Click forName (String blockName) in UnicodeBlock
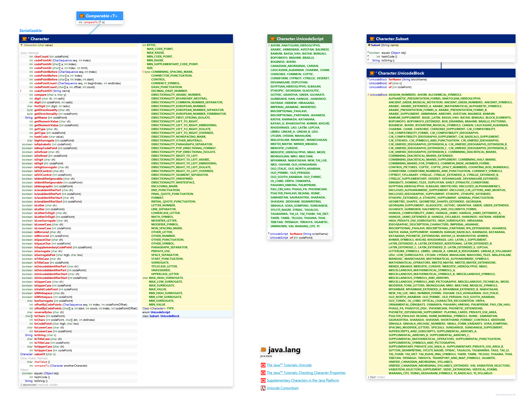532x408 pixels. tap(408, 80)
